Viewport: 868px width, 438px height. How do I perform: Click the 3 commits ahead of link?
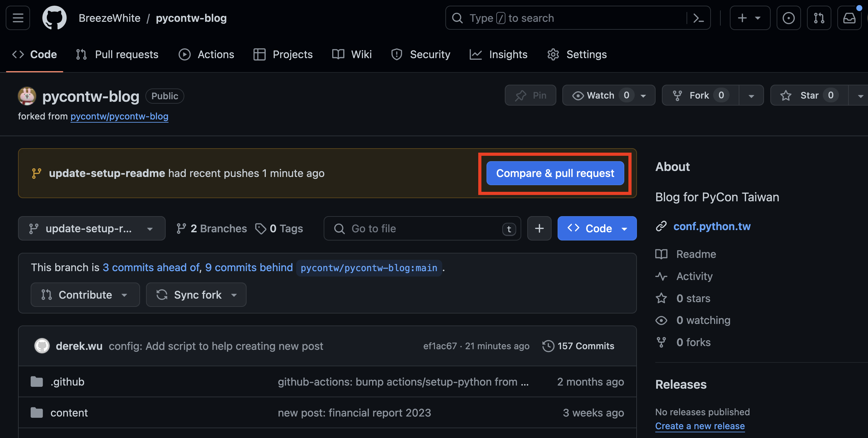coord(151,268)
